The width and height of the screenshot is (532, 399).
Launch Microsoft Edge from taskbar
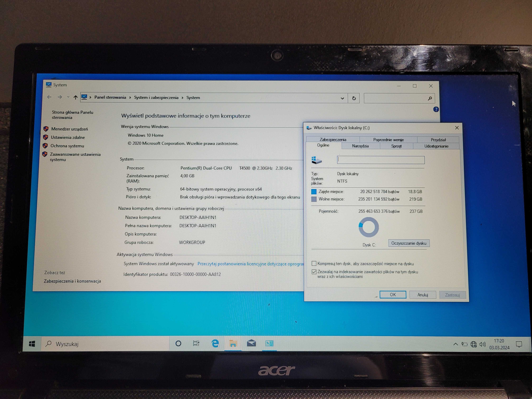tap(215, 343)
